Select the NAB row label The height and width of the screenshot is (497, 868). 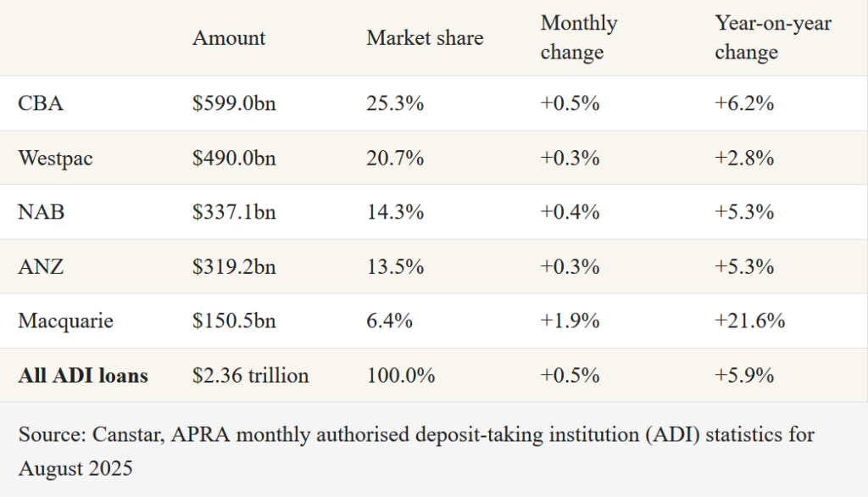(42, 212)
